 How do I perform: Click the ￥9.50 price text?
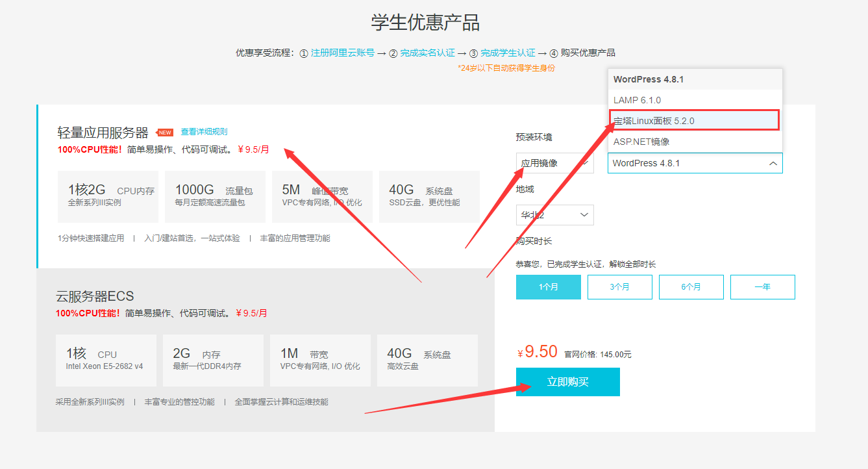coord(538,352)
